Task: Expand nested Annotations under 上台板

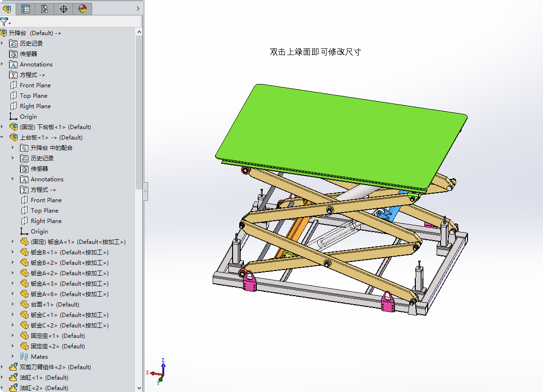Action: click(13, 179)
